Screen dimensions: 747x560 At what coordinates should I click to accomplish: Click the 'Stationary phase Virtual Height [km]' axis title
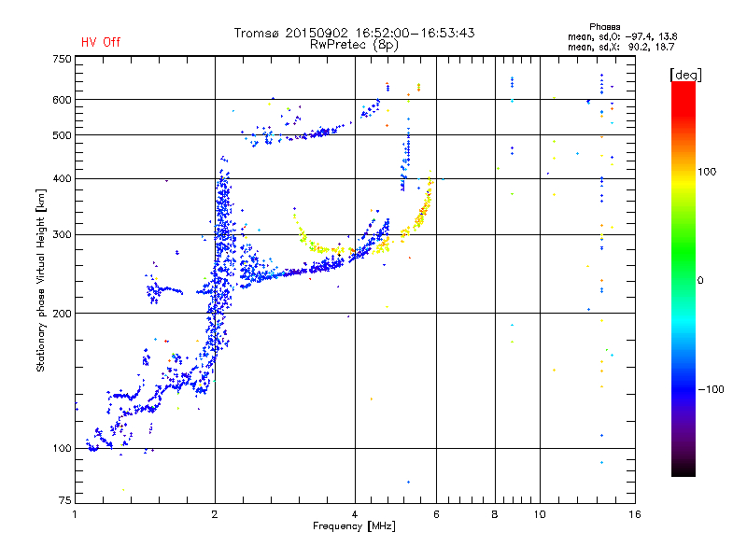click(41, 281)
